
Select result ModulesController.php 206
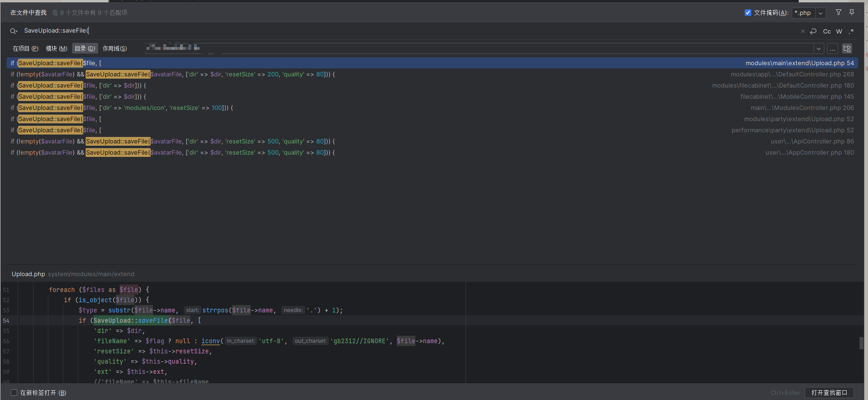pos(432,108)
